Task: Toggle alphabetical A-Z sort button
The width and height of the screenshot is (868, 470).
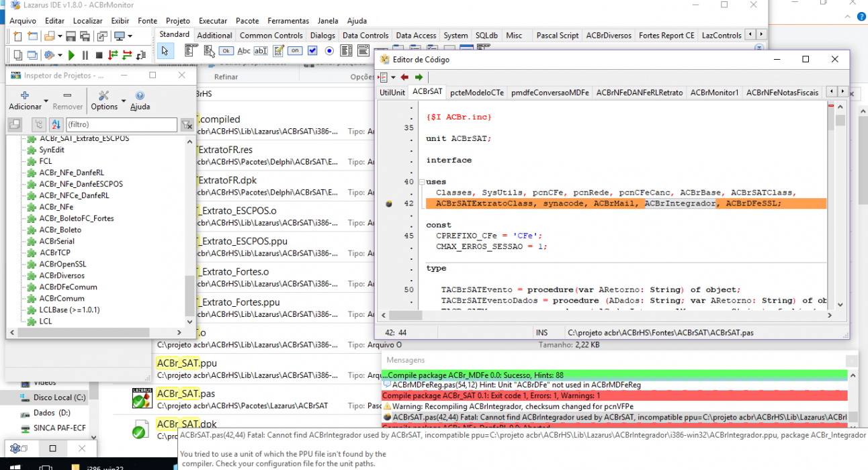Action: 56,125
